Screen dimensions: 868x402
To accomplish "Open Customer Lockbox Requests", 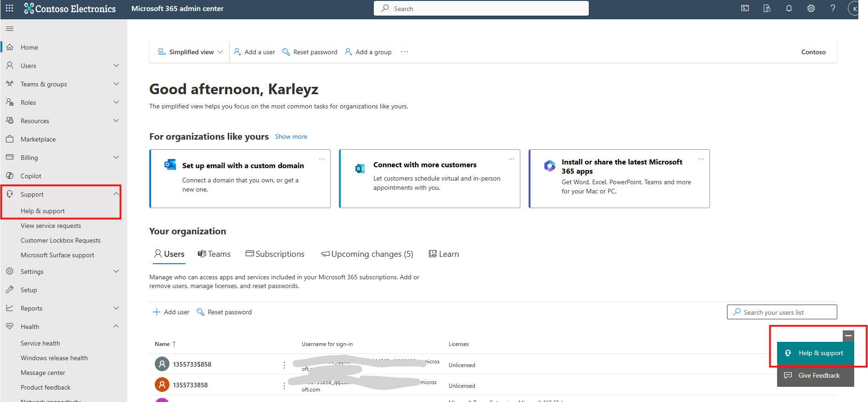I will click(61, 240).
